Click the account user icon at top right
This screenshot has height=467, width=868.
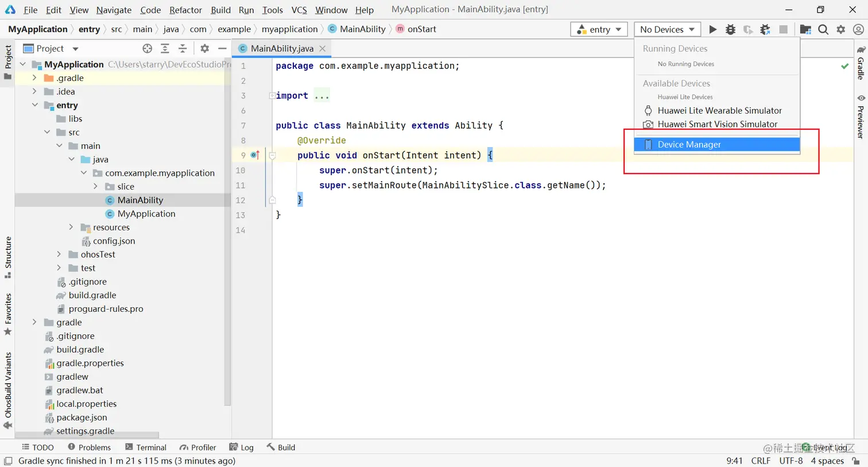tap(858, 29)
